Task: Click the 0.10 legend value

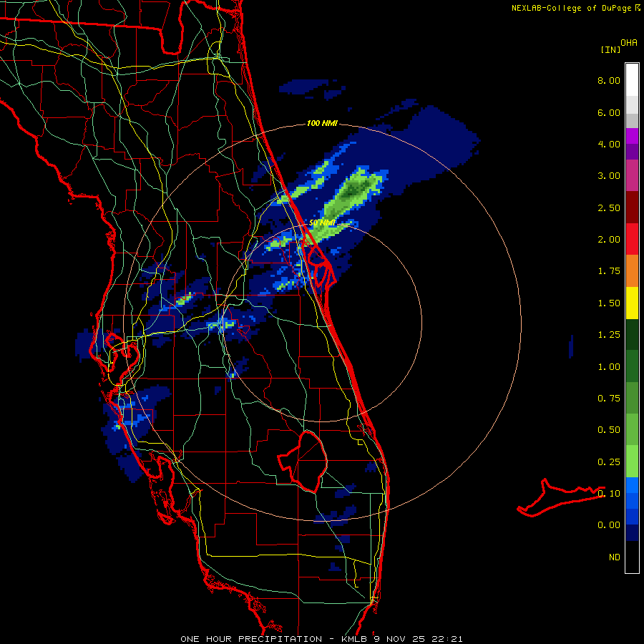Action: click(609, 494)
